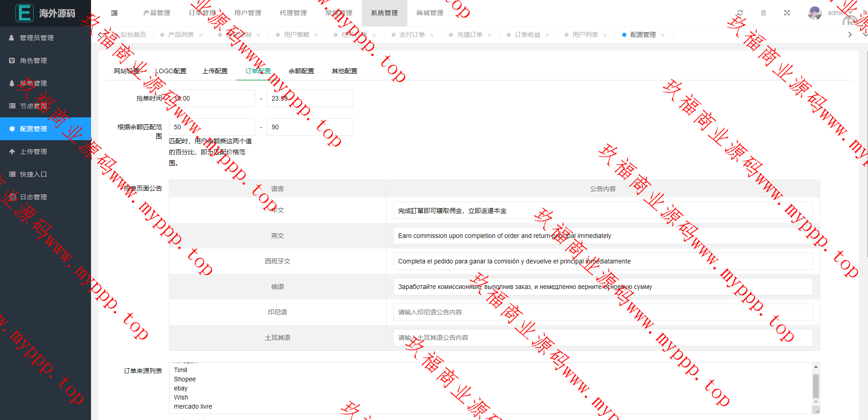Viewport: 868px width, 420px height.
Task: Open 管理员管理 in the sidebar
Action: tap(36, 38)
